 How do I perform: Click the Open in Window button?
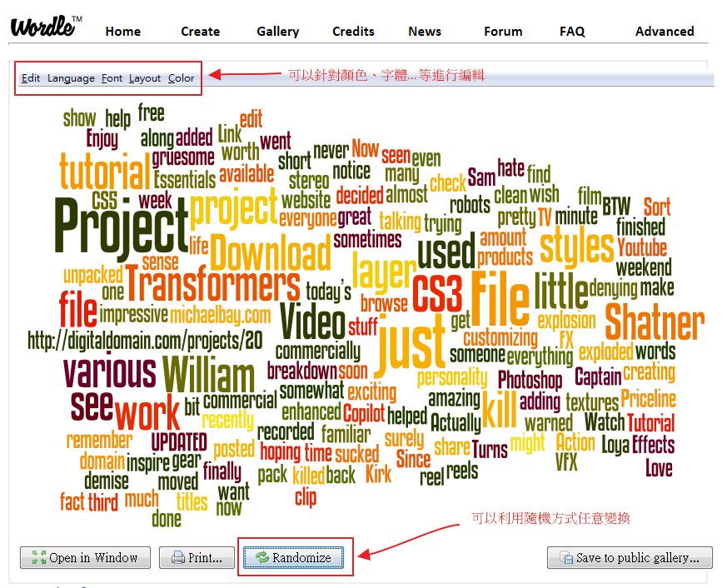click(85, 558)
